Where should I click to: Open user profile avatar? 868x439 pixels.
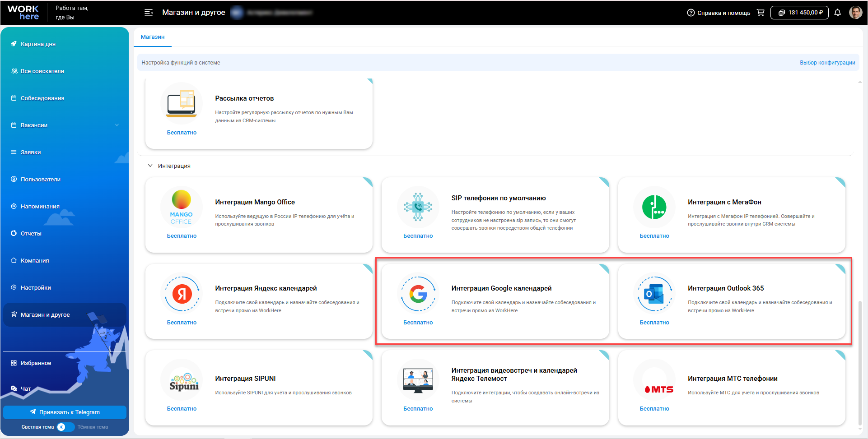pyautogui.click(x=855, y=12)
